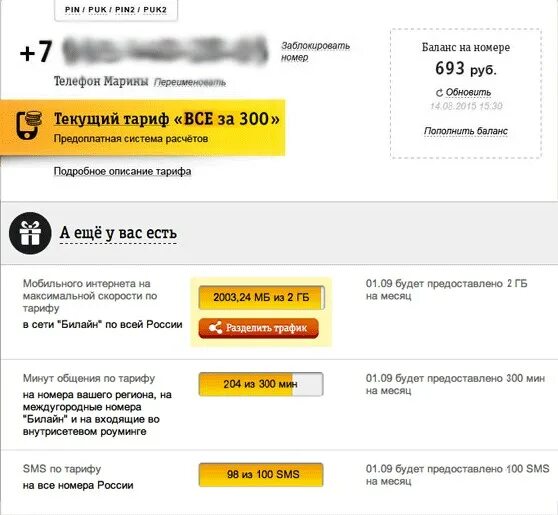The width and height of the screenshot is (558, 515).
Task: Click Обновить to refresh balance
Action: point(468,93)
